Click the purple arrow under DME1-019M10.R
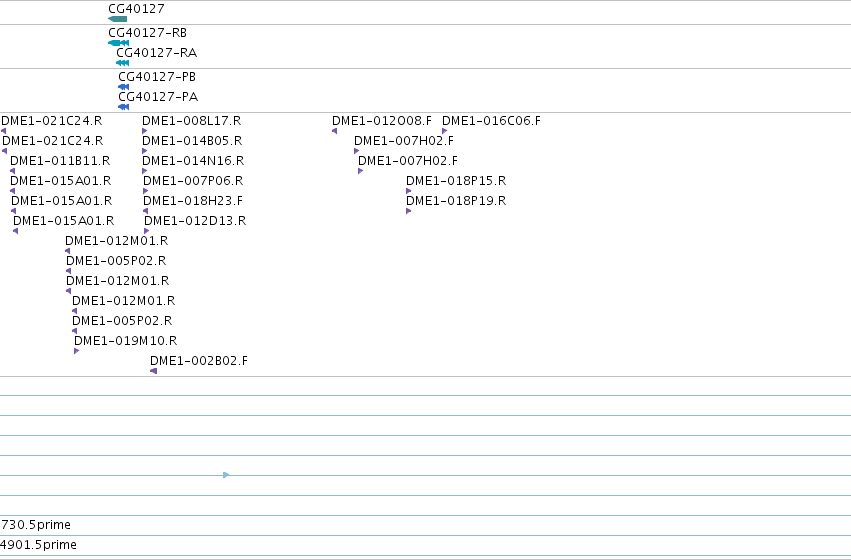851x560 pixels. pos(77,351)
